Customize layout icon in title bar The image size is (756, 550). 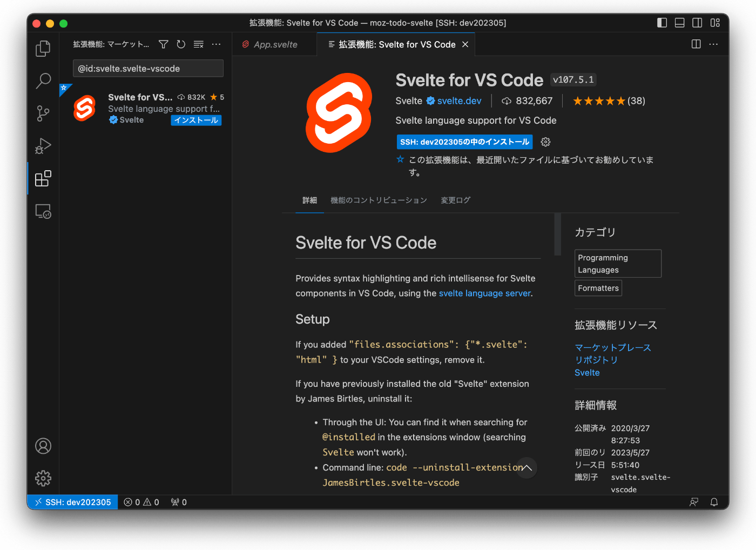click(x=715, y=23)
